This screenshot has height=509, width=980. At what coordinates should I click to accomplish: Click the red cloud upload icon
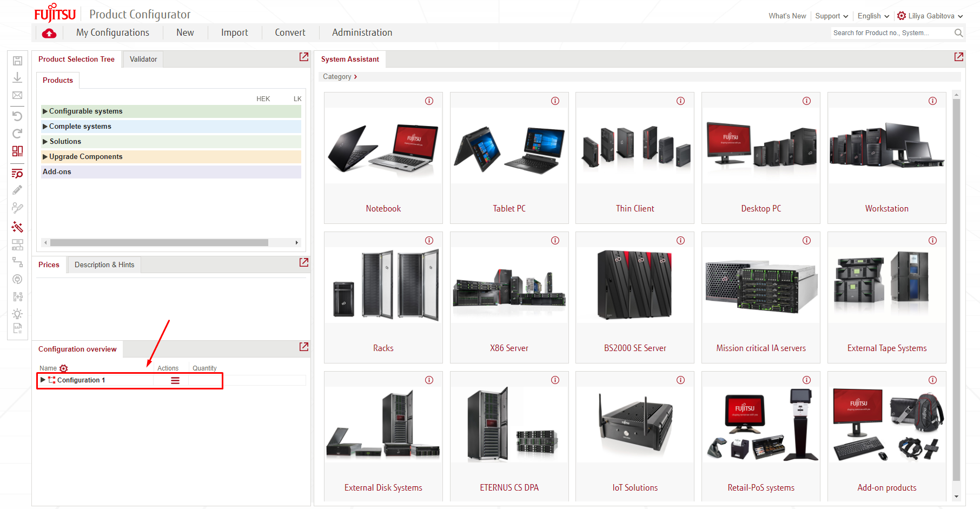point(49,34)
